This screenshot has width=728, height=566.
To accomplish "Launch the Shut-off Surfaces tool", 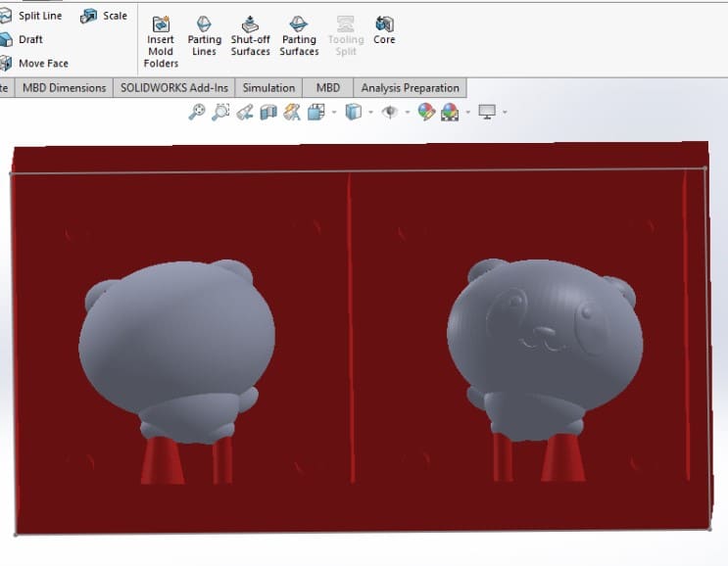I will tap(250, 36).
